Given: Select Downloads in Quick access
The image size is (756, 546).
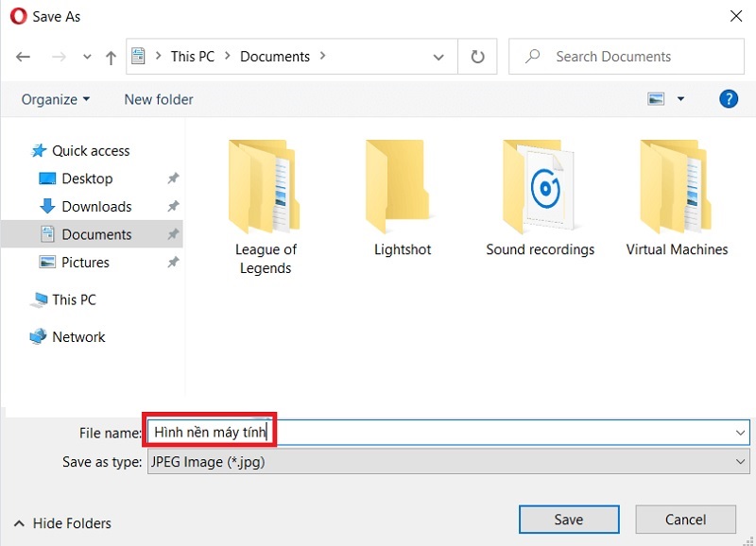Looking at the screenshot, I should [x=95, y=206].
